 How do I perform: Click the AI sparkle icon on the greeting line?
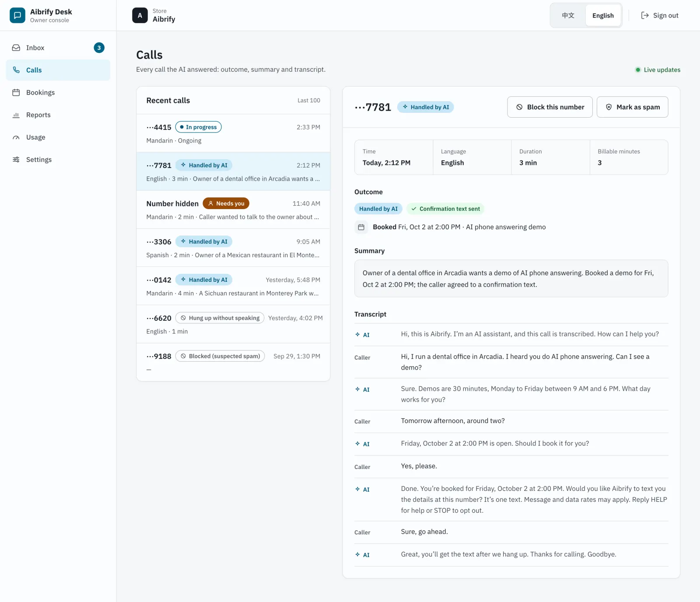[357, 335]
